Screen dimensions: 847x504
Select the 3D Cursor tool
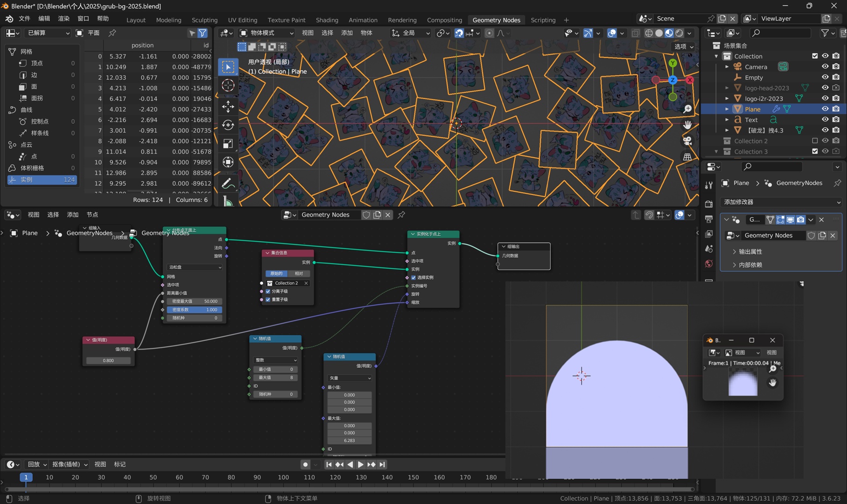point(228,85)
